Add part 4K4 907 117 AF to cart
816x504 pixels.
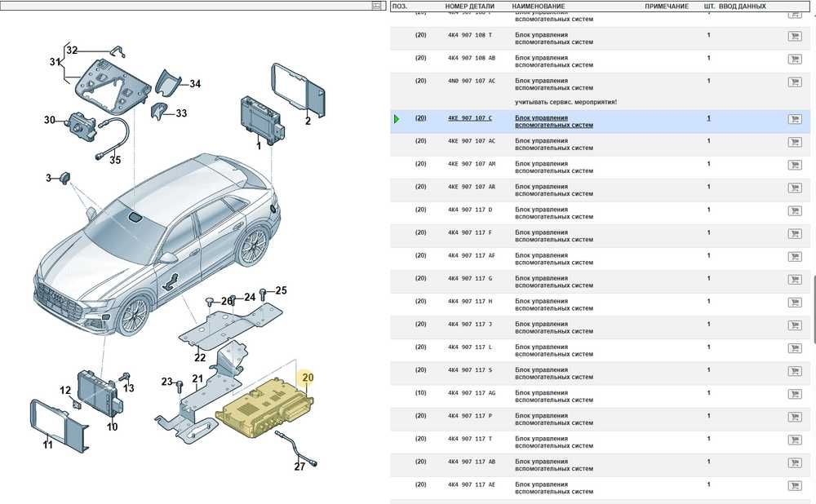(x=794, y=256)
